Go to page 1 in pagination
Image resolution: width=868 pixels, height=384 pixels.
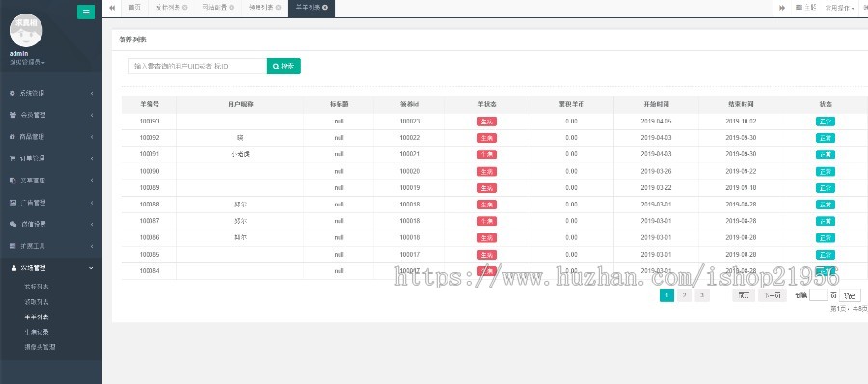click(x=667, y=296)
